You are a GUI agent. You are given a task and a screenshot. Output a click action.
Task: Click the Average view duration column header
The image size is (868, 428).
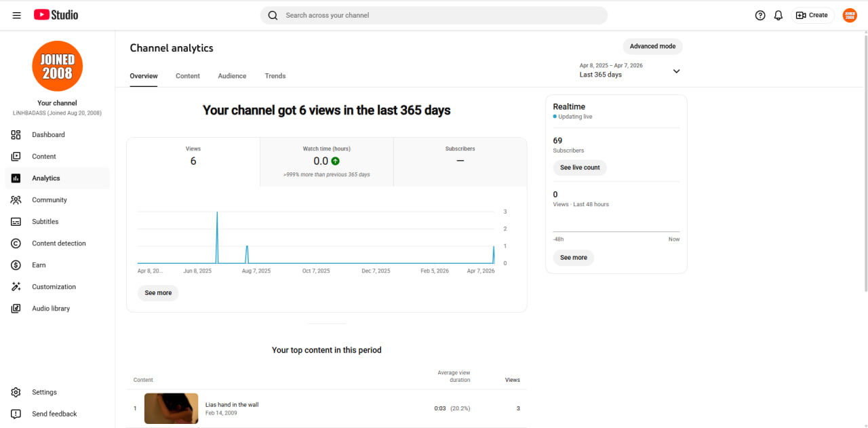[454, 376]
